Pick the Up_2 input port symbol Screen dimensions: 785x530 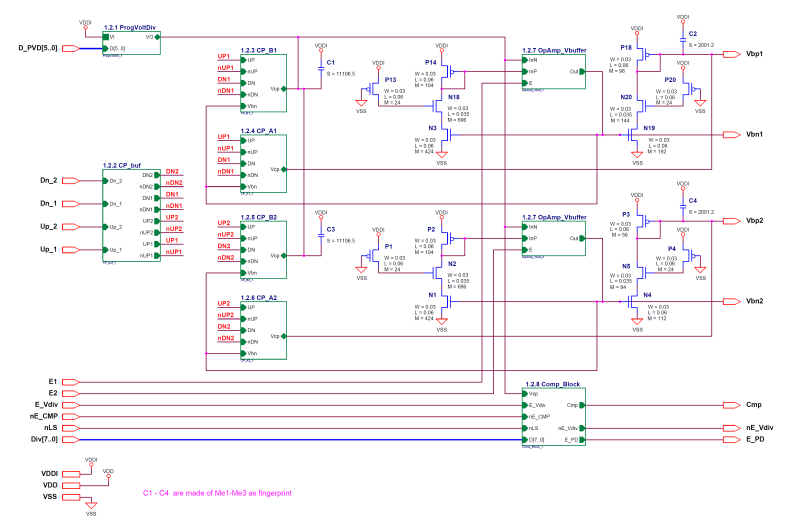(x=71, y=227)
